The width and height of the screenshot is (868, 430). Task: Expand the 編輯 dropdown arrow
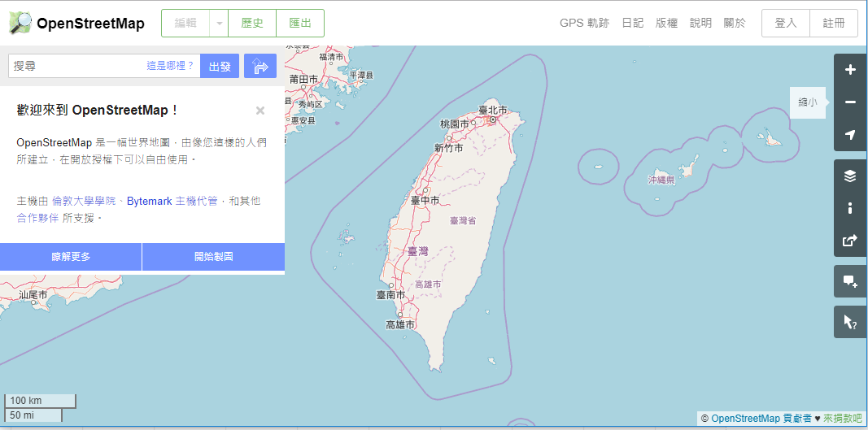[x=219, y=24]
